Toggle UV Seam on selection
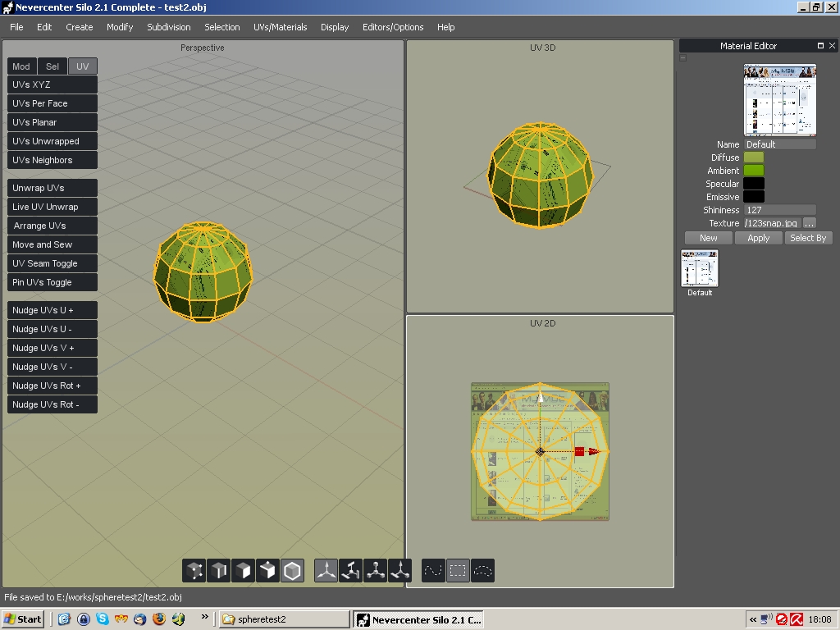840x630 pixels. tap(52, 263)
